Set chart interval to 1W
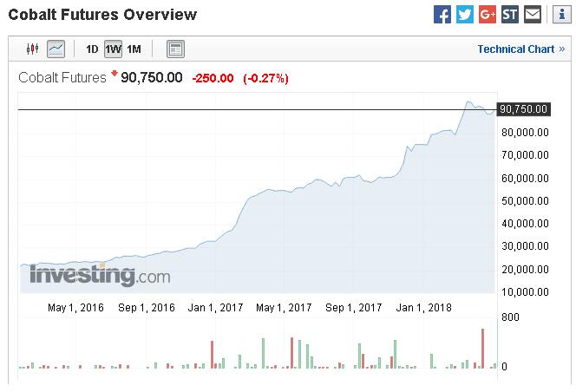Image resolution: width=576 pixels, height=392 pixels. point(113,49)
